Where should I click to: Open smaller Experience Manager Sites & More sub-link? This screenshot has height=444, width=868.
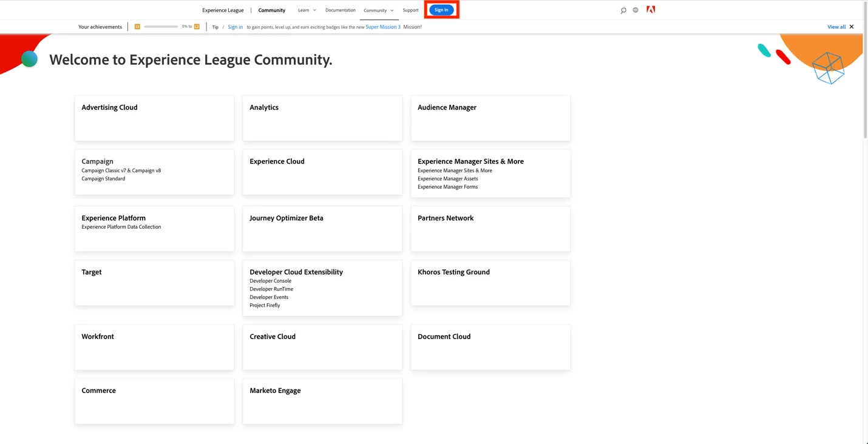coord(455,170)
